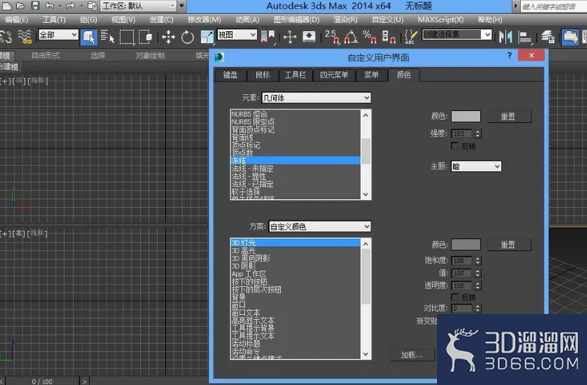Switch to the 四元菜单 tab
This screenshot has height=385, width=587.
[x=334, y=75]
